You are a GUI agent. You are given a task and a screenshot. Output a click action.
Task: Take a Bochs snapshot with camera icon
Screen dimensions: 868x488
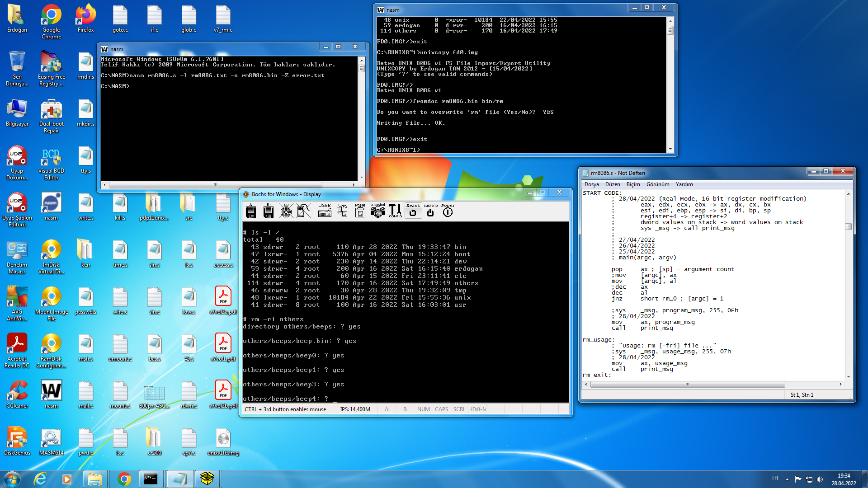click(377, 211)
